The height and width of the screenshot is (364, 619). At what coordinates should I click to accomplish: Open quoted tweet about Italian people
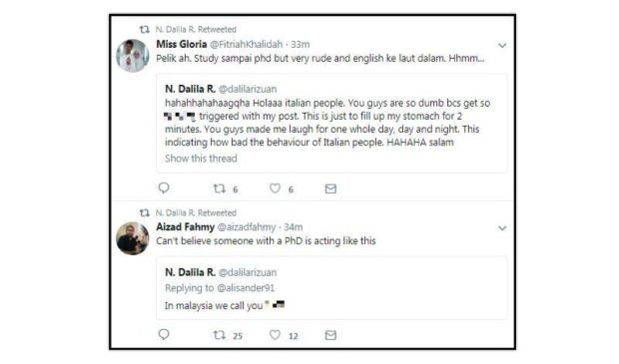[331, 123]
